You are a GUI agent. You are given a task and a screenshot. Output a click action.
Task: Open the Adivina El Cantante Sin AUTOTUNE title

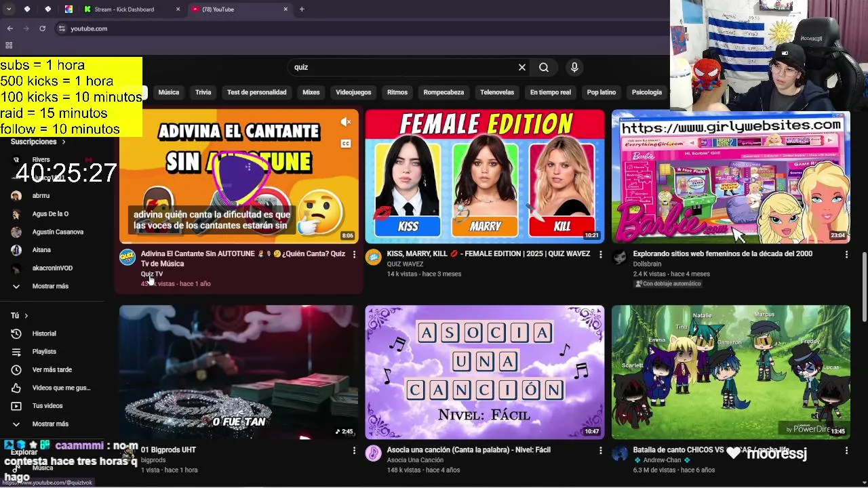tap(243, 258)
